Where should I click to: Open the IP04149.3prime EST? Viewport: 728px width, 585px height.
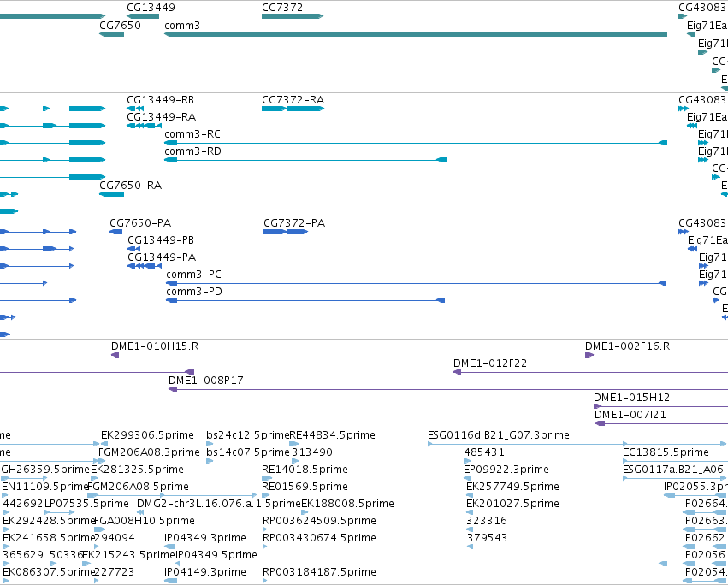pyautogui.click(x=205, y=572)
